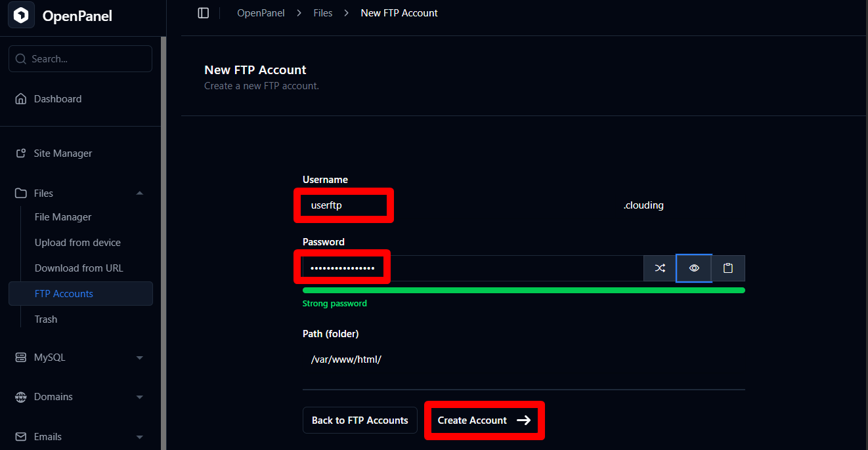868x450 pixels.
Task: Click Back to FTP Accounts button
Action: click(x=360, y=420)
